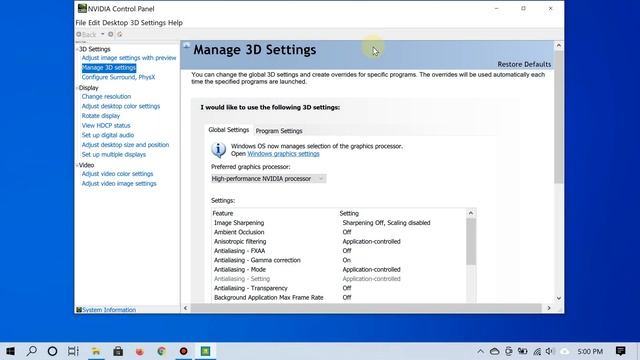
Task: Click the settings list scrollbar thumb
Action: pos(471,242)
